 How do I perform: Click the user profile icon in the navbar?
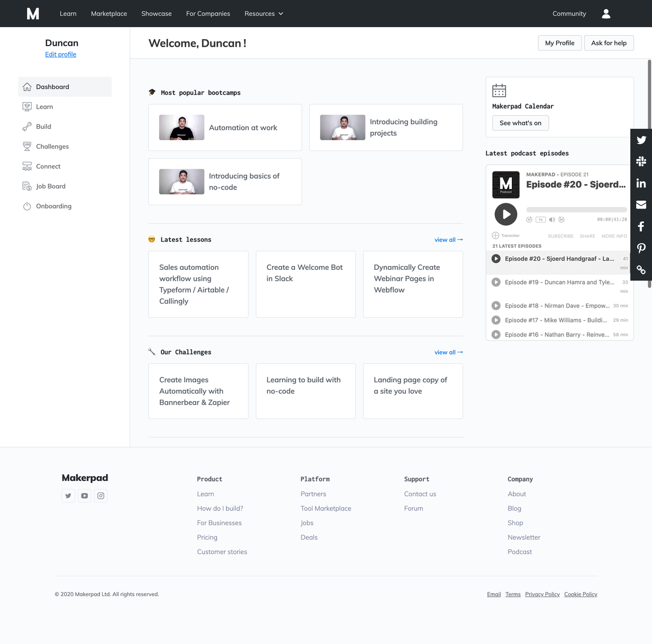pyautogui.click(x=606, y=14)
